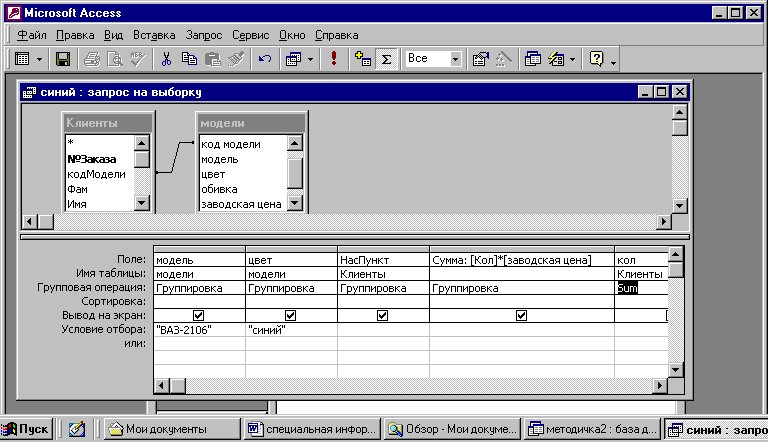Open the Окно menu
The width and height of the screenshot is (768, 442).
[292, 35]
